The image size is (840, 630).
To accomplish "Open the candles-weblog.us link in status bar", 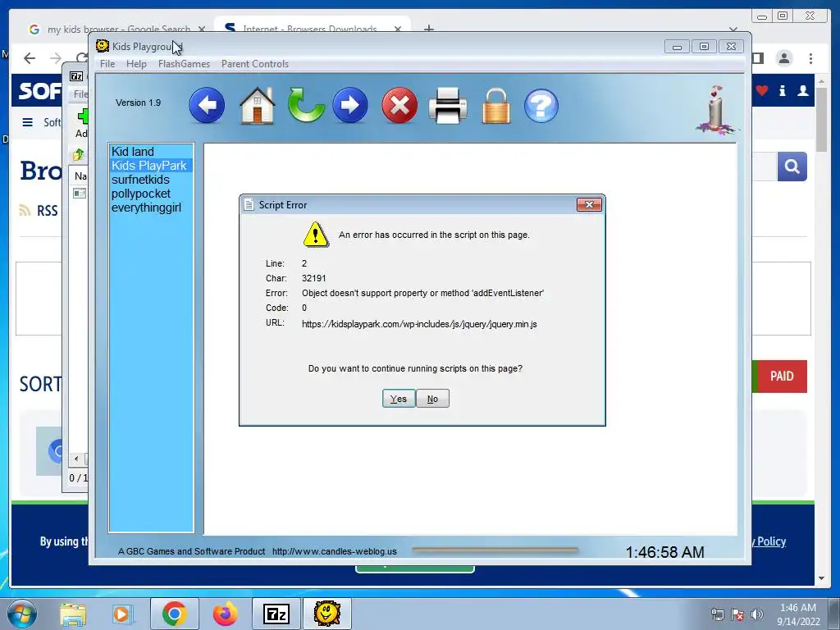I will [335, 551].
